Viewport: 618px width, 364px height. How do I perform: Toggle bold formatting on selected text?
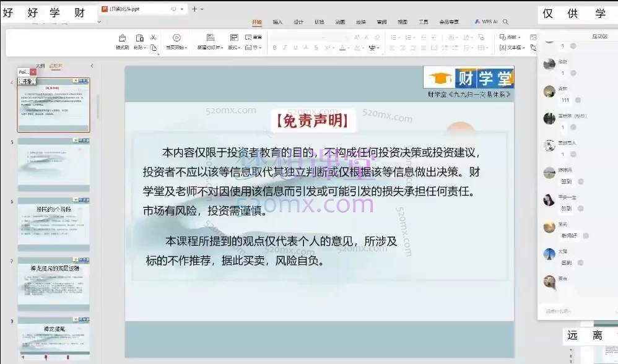tap(275, 46)
